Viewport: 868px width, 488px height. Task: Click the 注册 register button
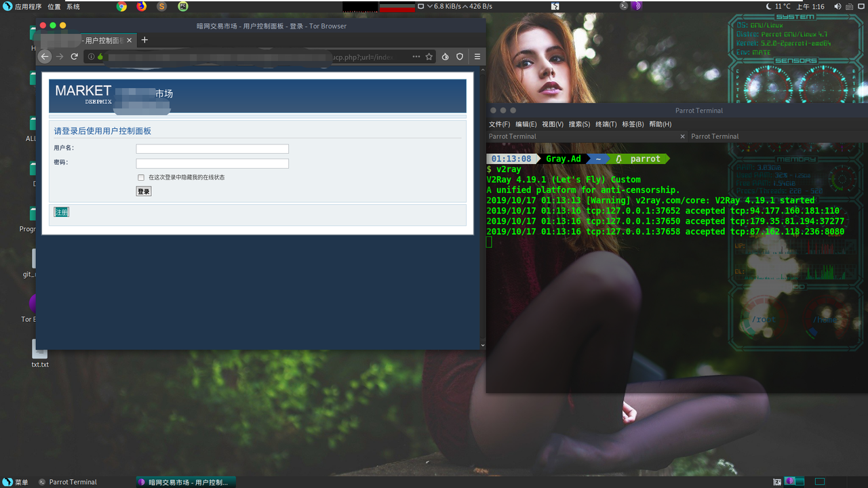click(62, 213)
